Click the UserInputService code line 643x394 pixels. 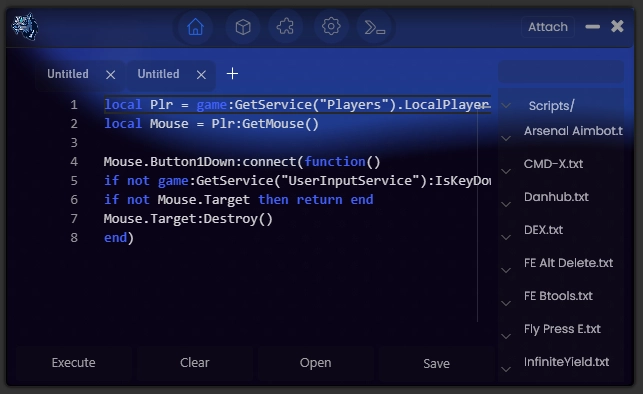click(x=297, y=180)
